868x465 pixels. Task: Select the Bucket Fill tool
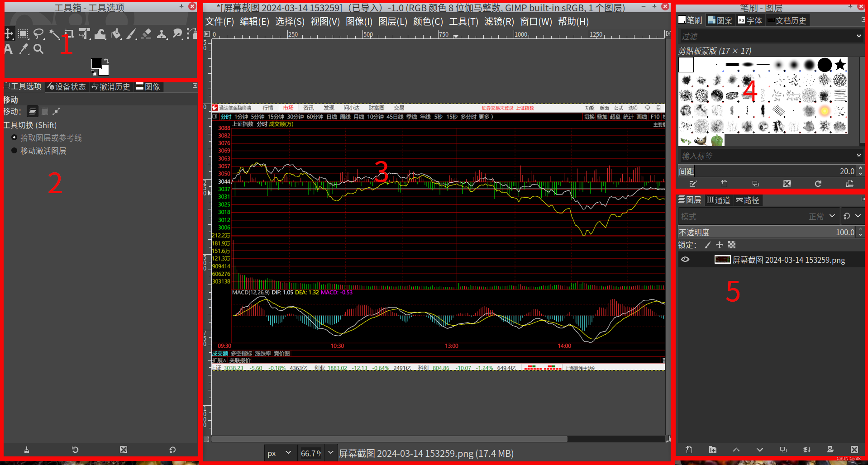coord(116,33)
